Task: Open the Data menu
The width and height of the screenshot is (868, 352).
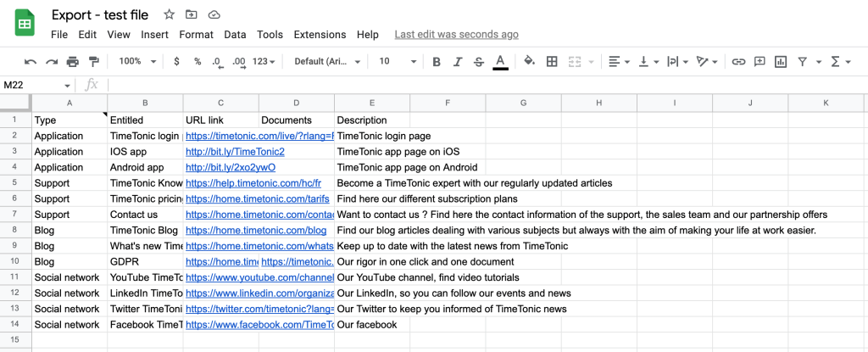Action: [235, 35]
